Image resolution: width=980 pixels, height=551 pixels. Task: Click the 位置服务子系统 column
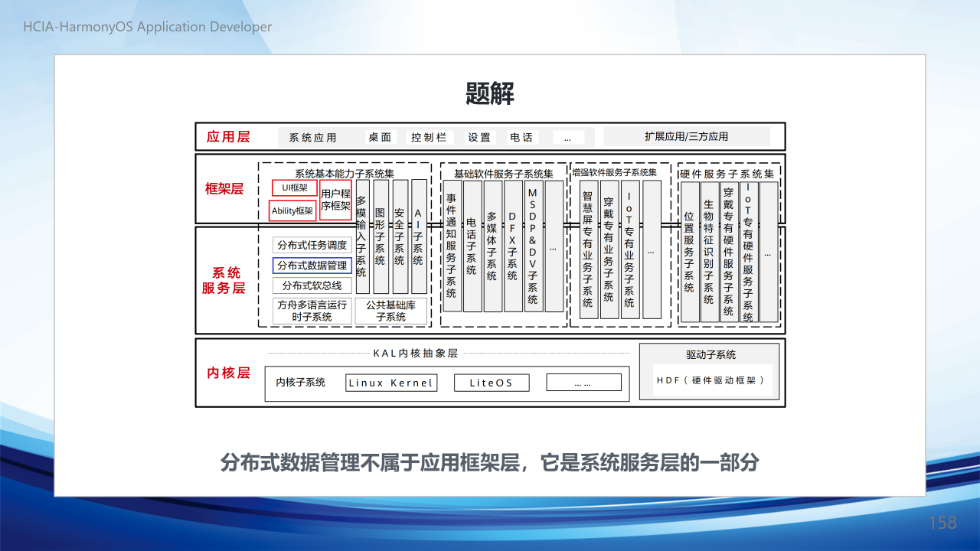point(691,252)
